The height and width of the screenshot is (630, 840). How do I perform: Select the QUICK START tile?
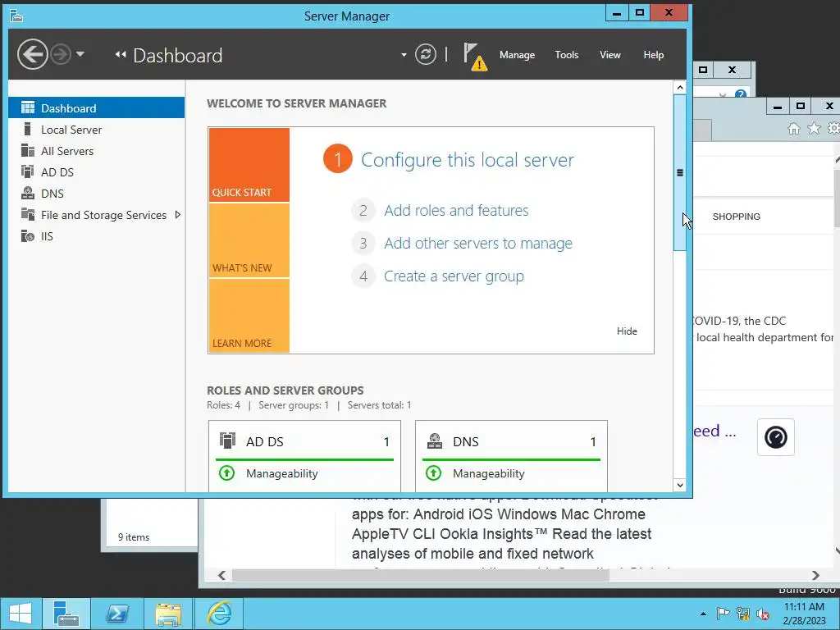pos(249,165)
